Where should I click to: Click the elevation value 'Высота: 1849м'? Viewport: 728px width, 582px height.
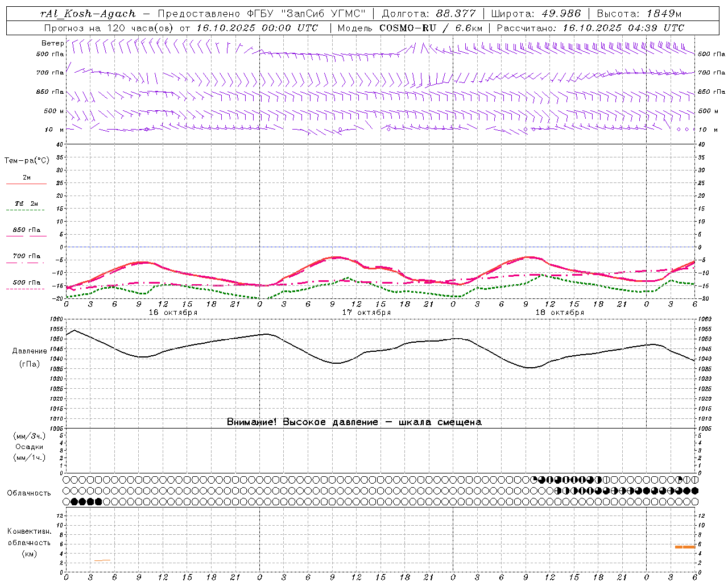(x=639, y=14)
